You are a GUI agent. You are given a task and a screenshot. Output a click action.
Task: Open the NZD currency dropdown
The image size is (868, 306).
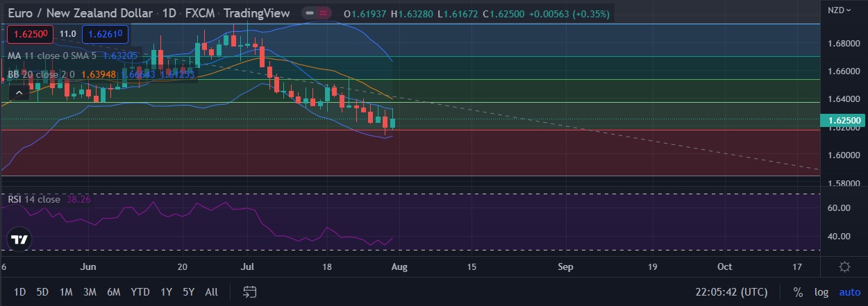[x=840, y=10]
